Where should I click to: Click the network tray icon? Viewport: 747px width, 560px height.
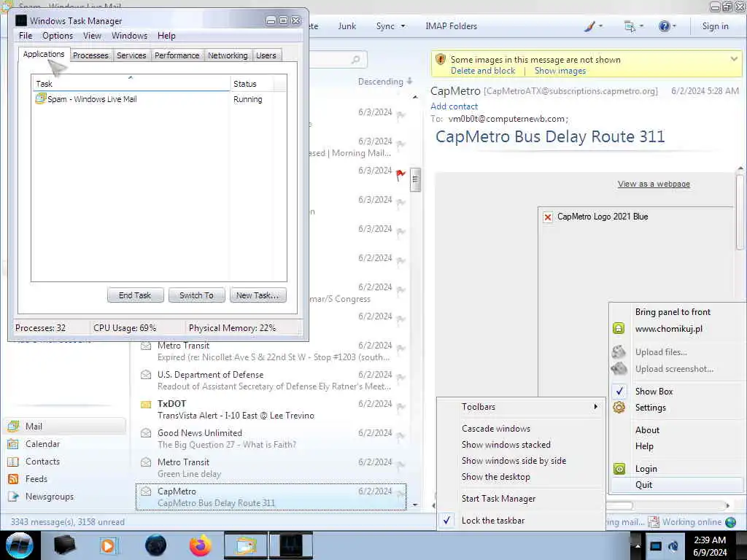pyautogui.click(x=656, y=545)
